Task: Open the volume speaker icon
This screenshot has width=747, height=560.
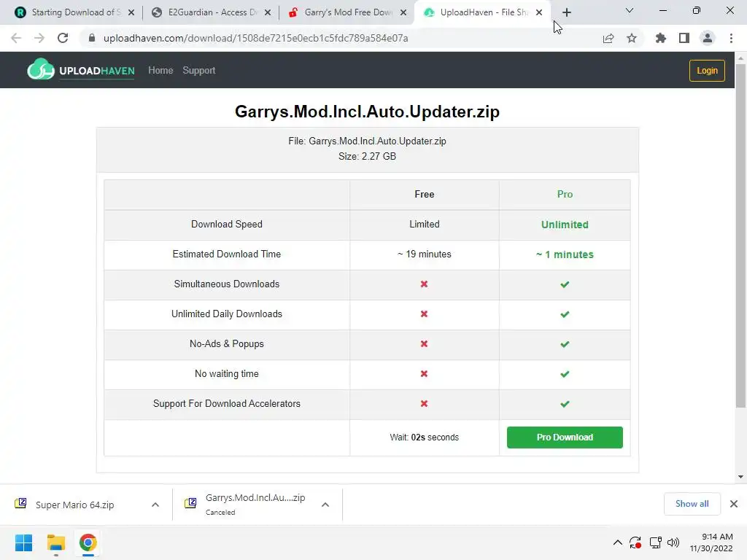Action: pyautogui.click(x=673, y=542)
